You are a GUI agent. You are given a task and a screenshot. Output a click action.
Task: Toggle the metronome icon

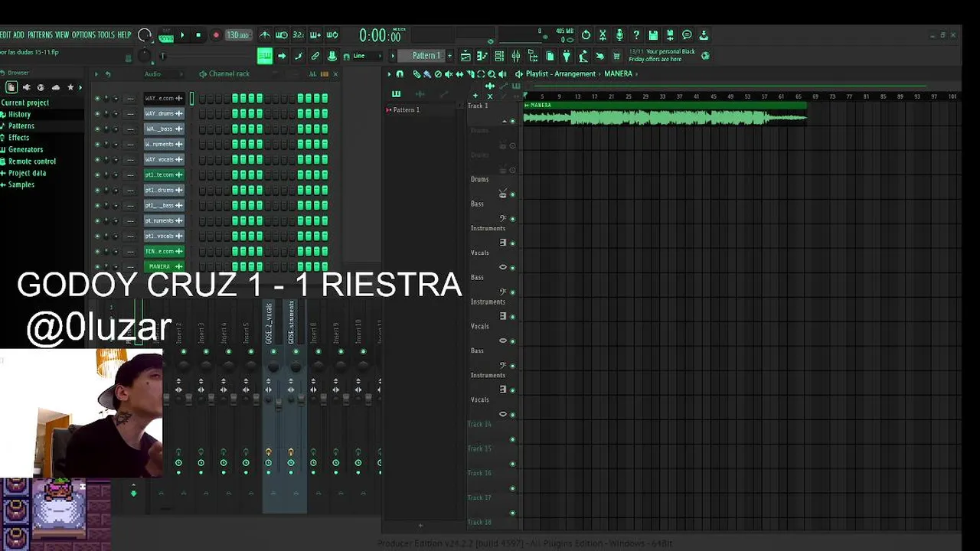(x=264, y=35)
